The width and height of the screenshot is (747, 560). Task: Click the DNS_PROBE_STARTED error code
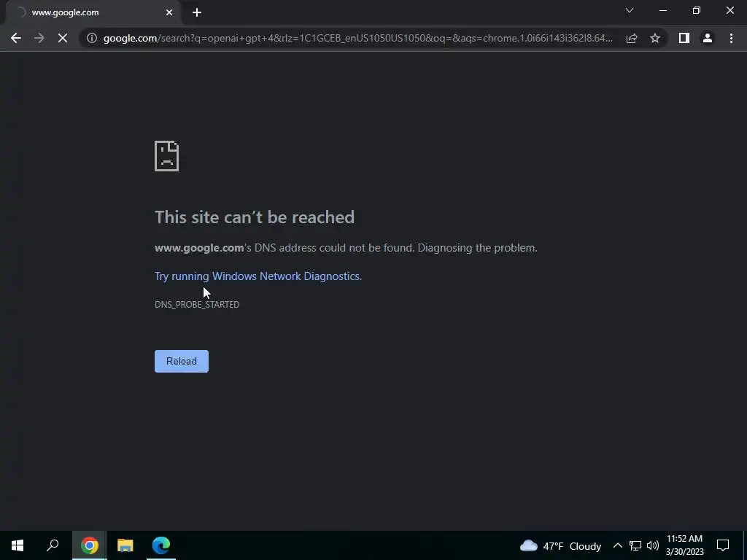click(197, 304)
